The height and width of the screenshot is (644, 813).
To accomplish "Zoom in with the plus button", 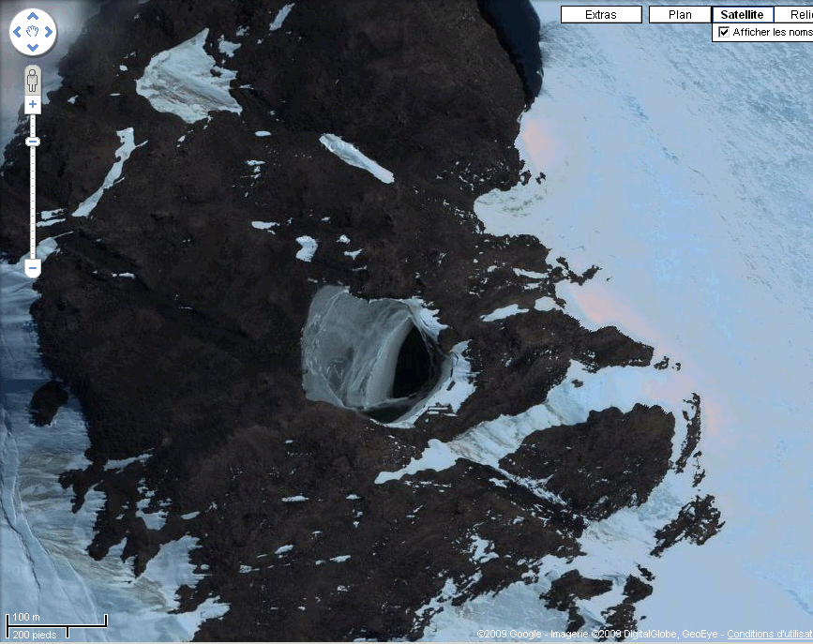I will tap(33, 105).
